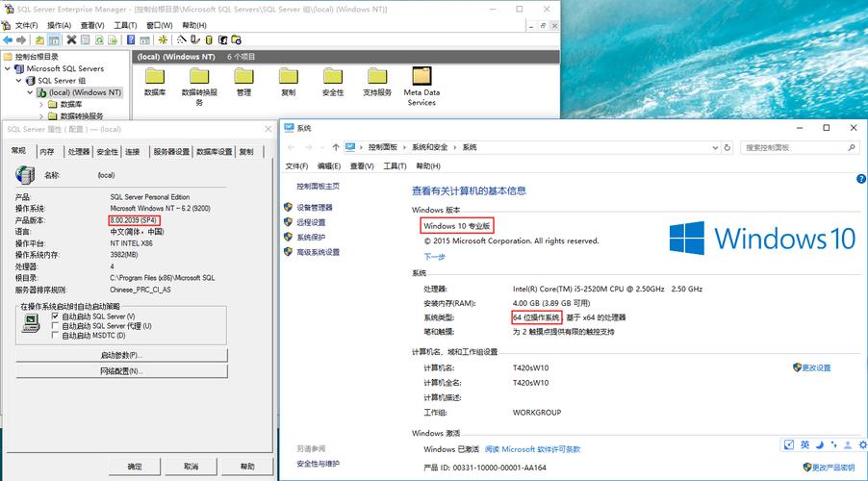Image resolution: width=868 pixels, height=481 pixels.
Task: Click the input method moon icon
Action: point(819,444)
